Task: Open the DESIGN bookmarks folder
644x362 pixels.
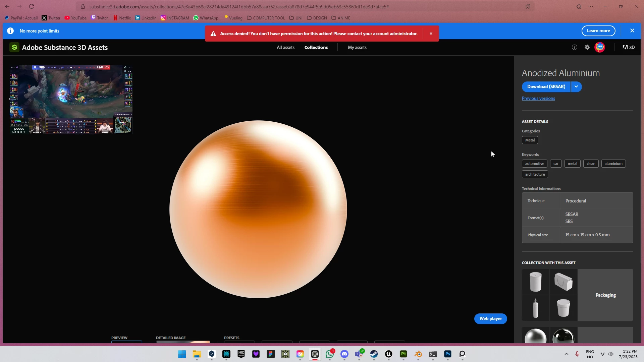Action: pos(317,18)
